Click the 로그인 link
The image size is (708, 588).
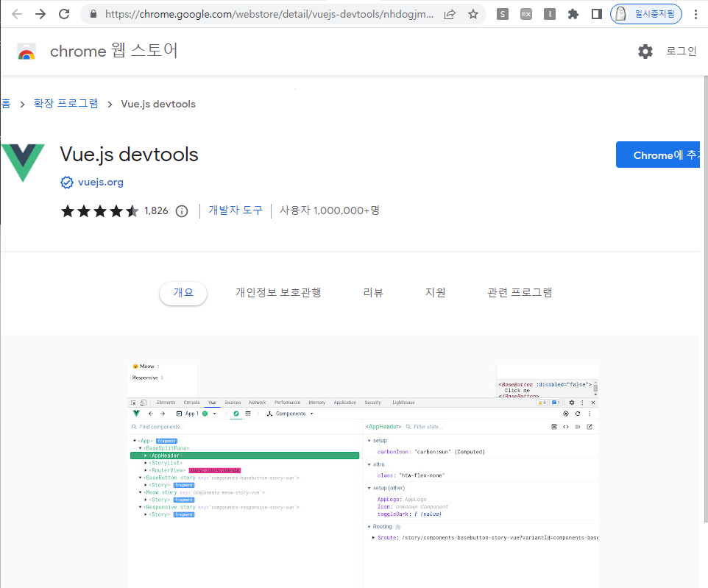[x=681, y=52]
